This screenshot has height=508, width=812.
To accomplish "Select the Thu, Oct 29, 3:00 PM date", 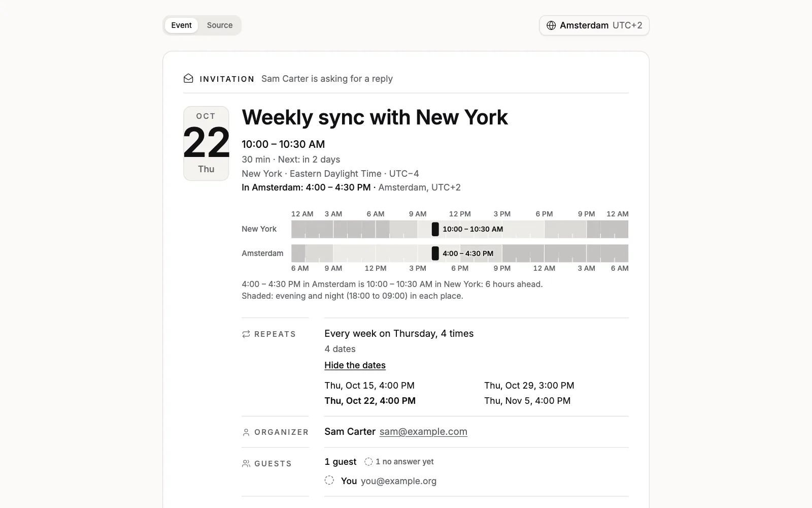I will [529, 386].
